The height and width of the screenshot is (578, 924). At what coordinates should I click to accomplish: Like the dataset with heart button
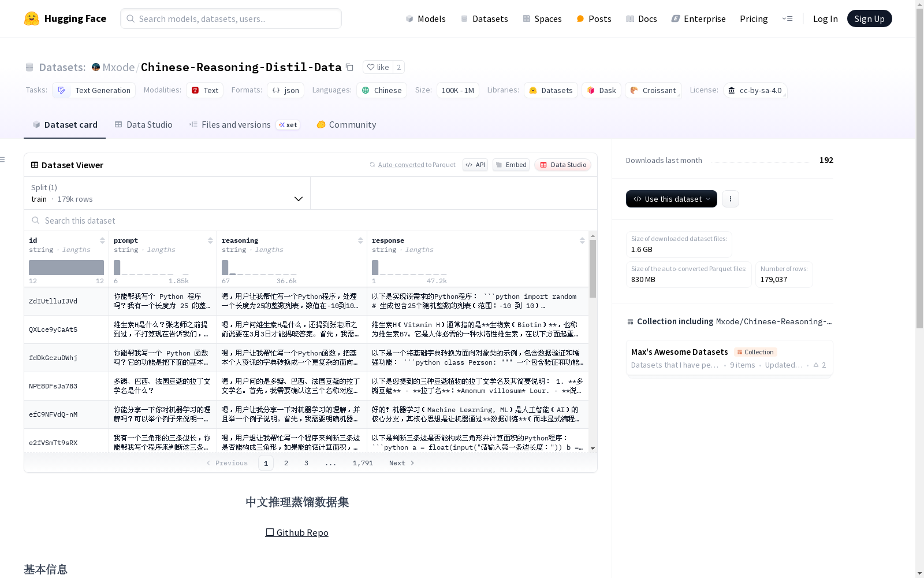(378, 67)
